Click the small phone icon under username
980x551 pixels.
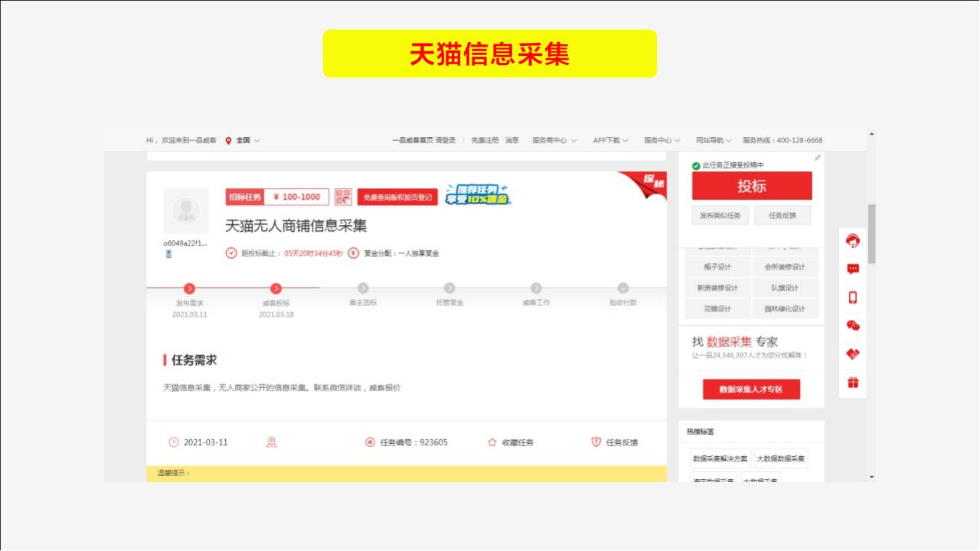pos(168,254)
